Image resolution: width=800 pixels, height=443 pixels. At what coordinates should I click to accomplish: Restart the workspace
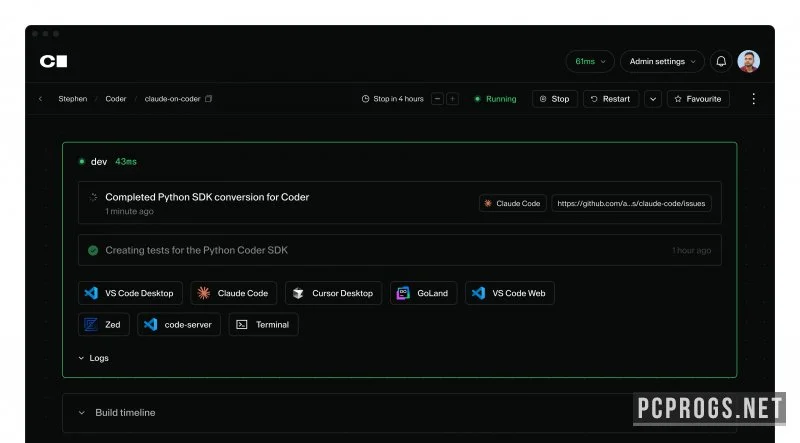[x=611, y=99]
